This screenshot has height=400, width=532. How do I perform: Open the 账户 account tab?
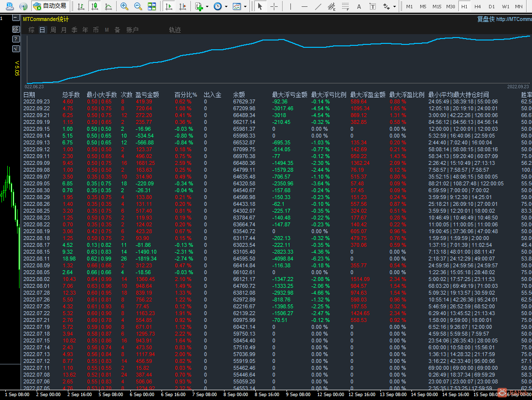pyautogui.click(x=132, y=30)
